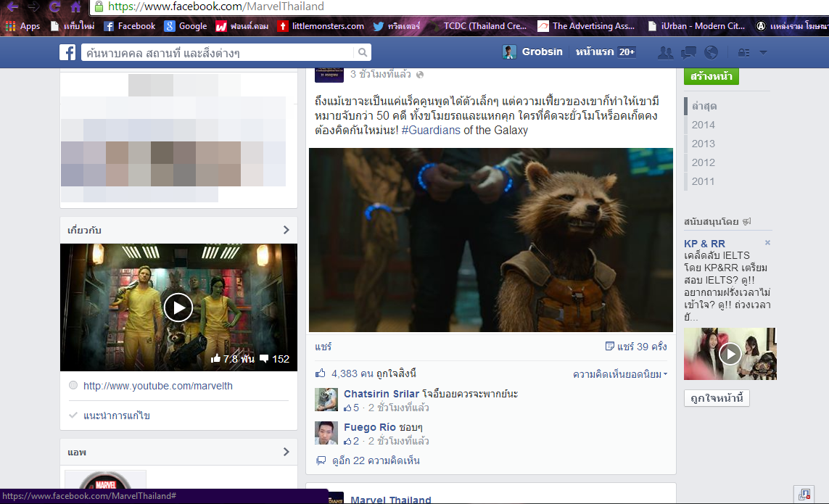This screenshot has height=504, width=829.
Task: Open the KP & RR sponsored link
Action: 705,244
